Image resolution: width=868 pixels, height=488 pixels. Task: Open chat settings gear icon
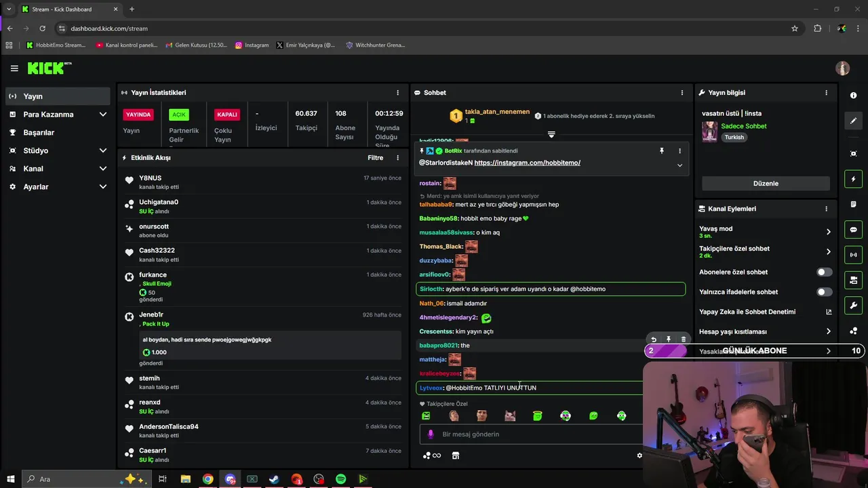pos(639,455)
